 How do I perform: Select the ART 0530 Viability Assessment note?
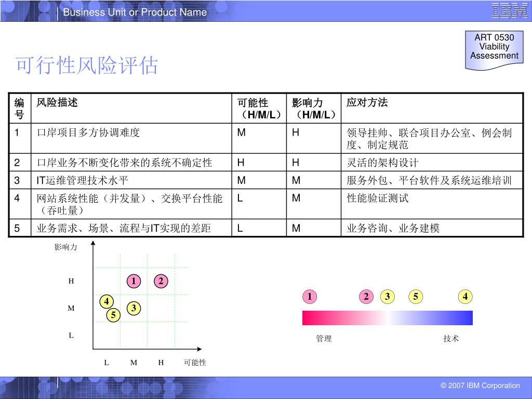[x=494, y=50]
